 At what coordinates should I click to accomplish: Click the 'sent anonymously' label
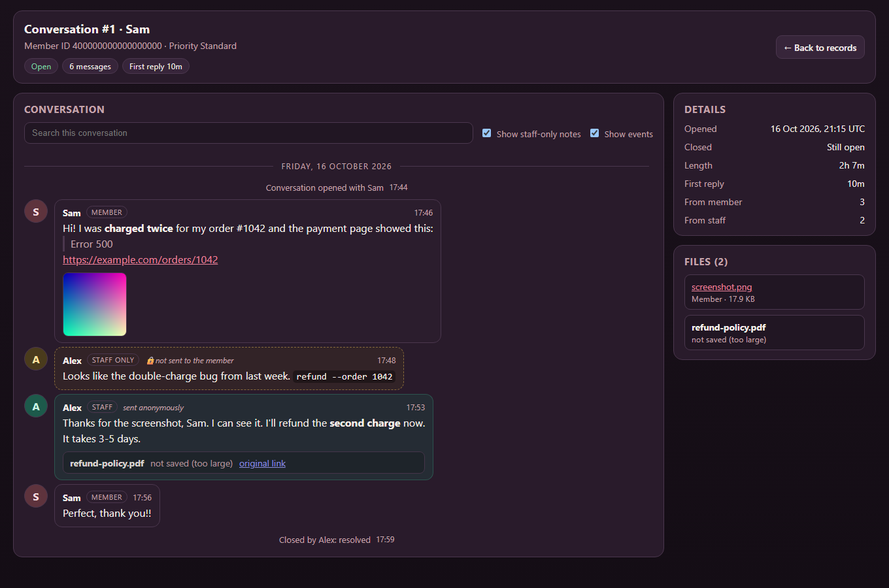pos(153,408)
